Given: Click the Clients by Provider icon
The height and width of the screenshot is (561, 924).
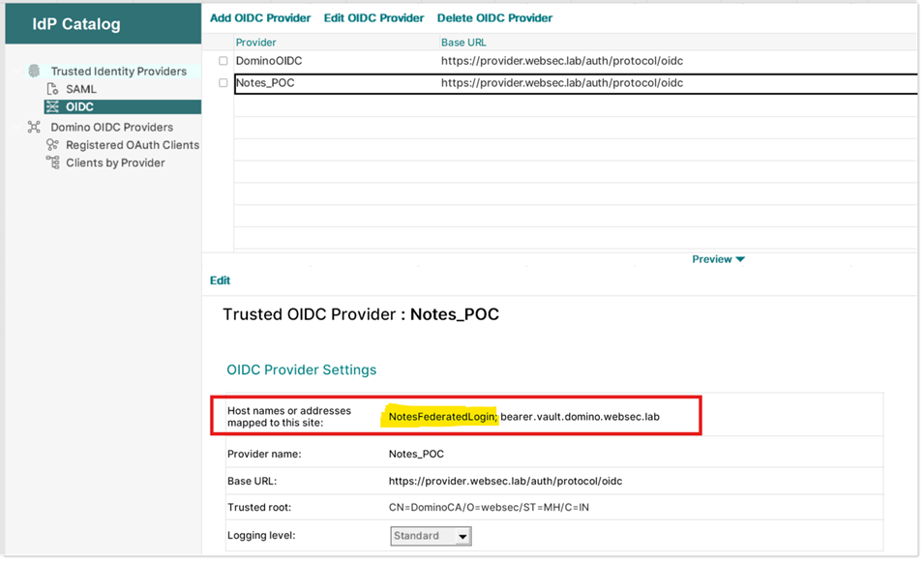Looking at the screenshot, I should (x=52, y=162).
